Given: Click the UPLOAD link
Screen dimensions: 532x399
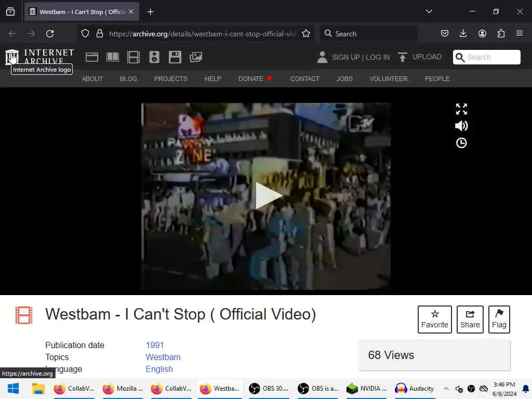Looking at the screenshot, I should pyautogui.click(x=427, y=57).
